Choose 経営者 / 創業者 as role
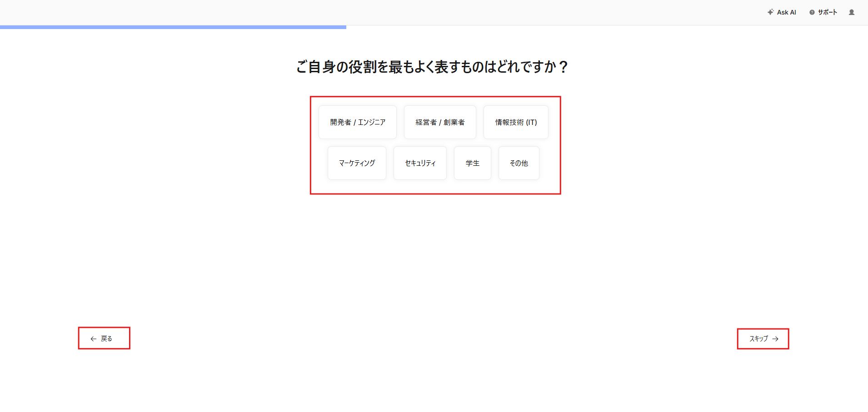The image size is (868, 412). [x=440, y=122]
